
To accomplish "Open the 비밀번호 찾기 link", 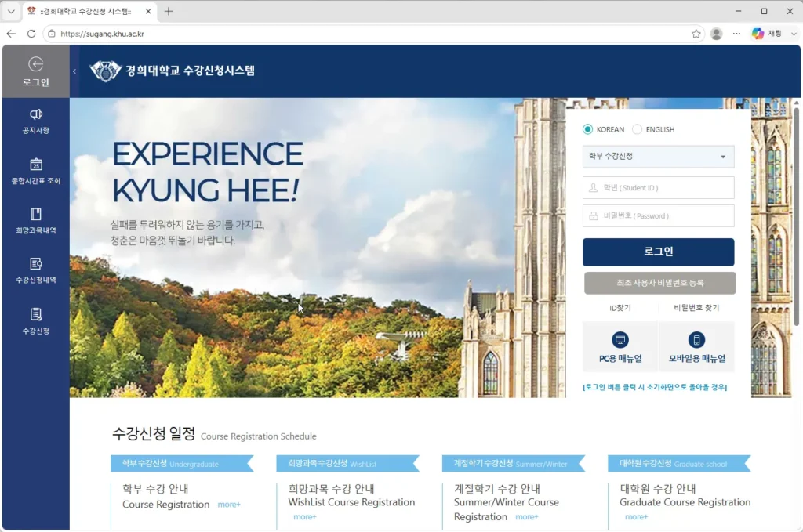I will coord(696,308).
